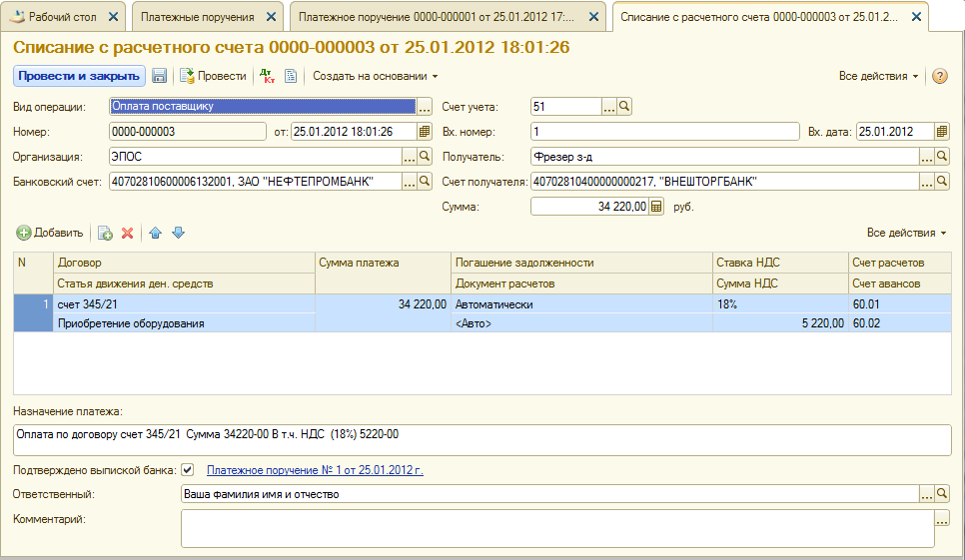Expand Создать на основании dropdown
The height and width of the screenshot is (560, 965).
click(376, 76)
